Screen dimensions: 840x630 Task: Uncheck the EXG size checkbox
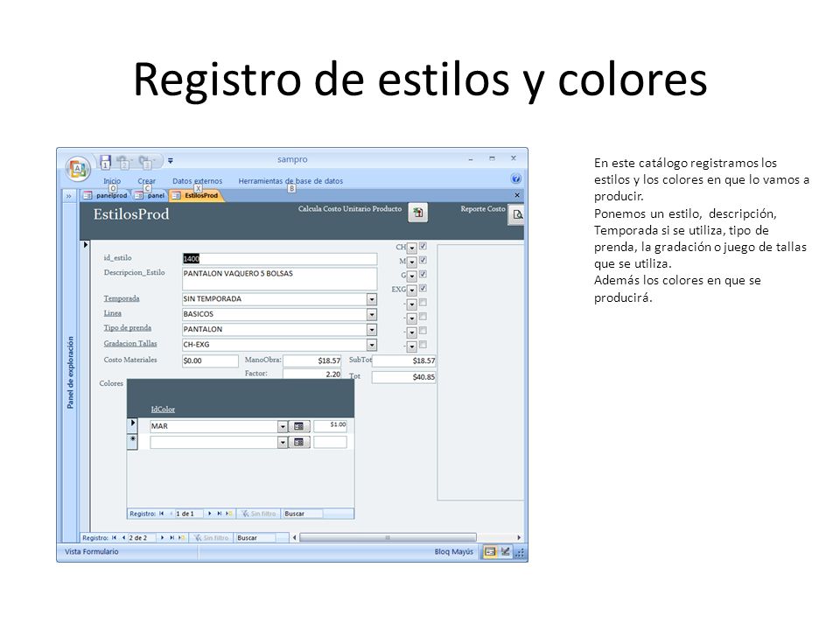pos(423,288)
